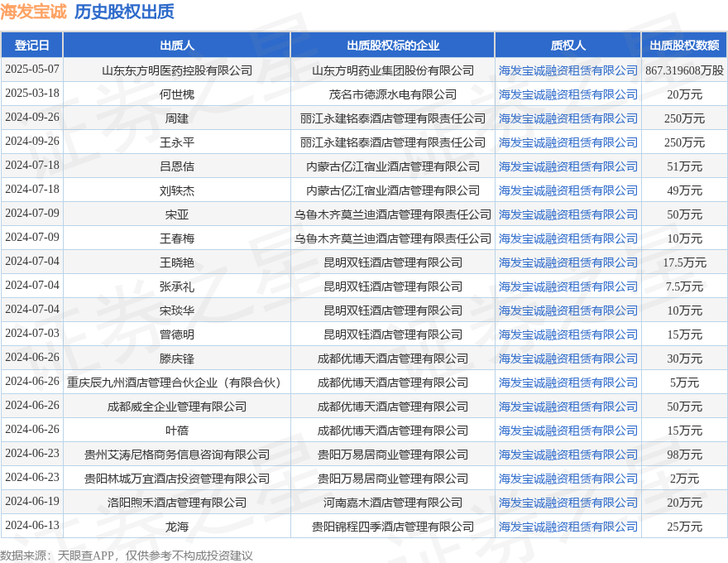The height and width of the screenshot is (563, 728).
Task: Click the 2万元 amount cell
Action: (684, 479)
